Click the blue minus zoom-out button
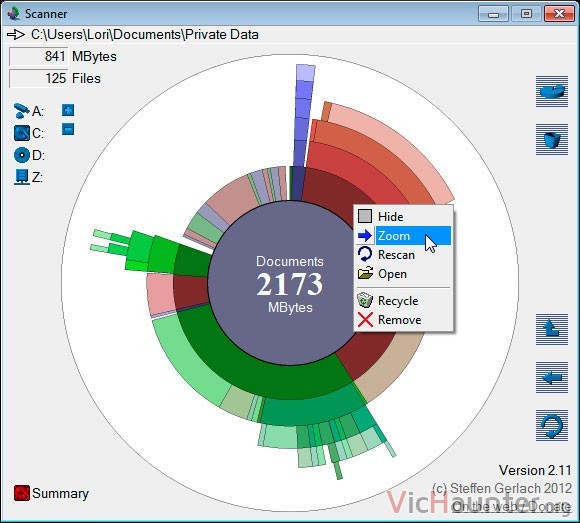The height and width of the screenshot is (523, 580). (x=68, y=129)
